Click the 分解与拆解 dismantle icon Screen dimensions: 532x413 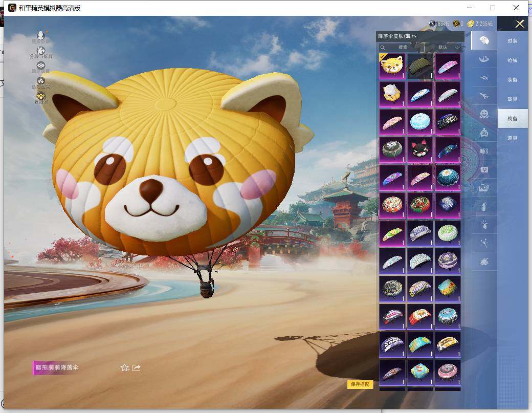tap(41, 51)
